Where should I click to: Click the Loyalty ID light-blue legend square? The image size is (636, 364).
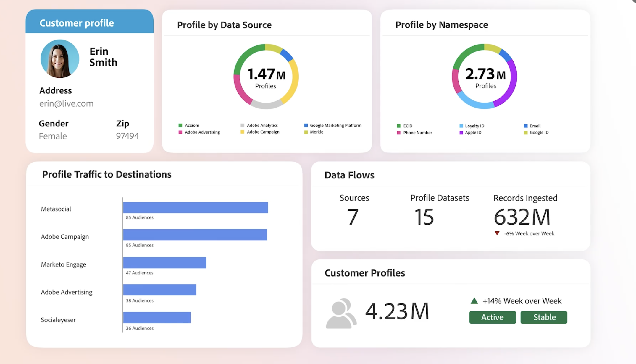click(x=461, y=126)
